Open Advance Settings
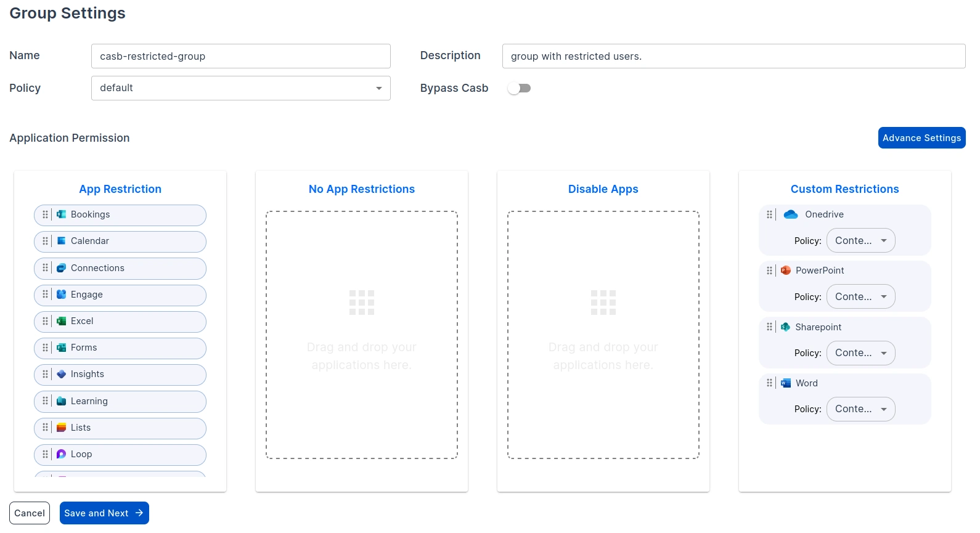This screenshot has width=980, height=533. pyautogui.click(x=922, y=138)
